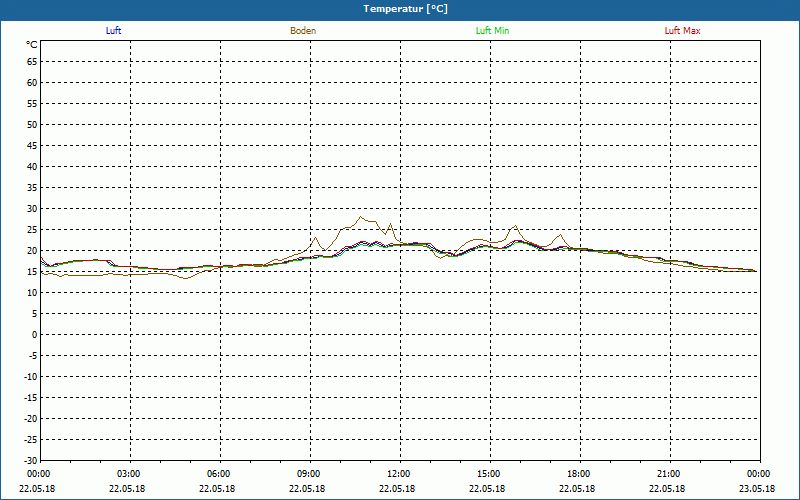The image size is (800, 500).
Task: Click the Temperatur [°C] chart title
Action: point(406,9)
